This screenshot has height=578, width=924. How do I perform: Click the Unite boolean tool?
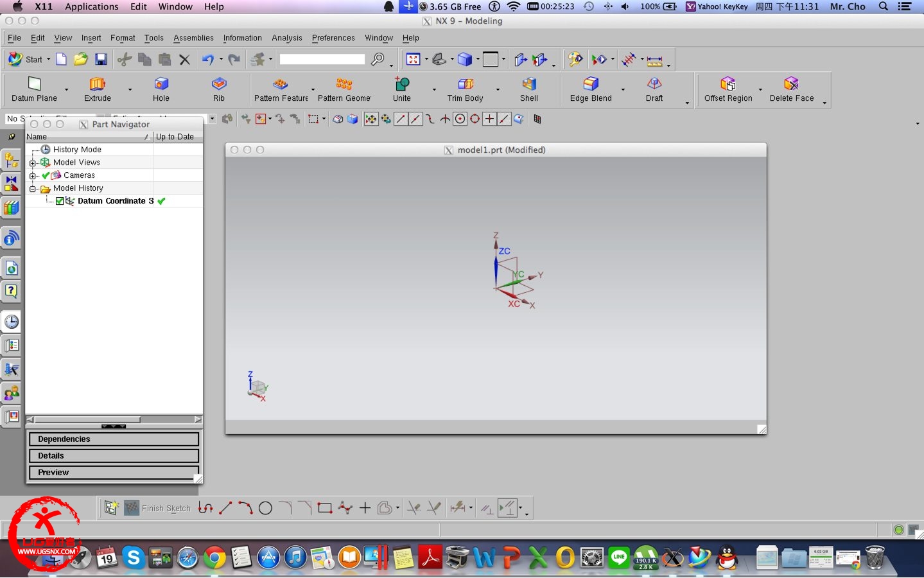tap(402, 89)
